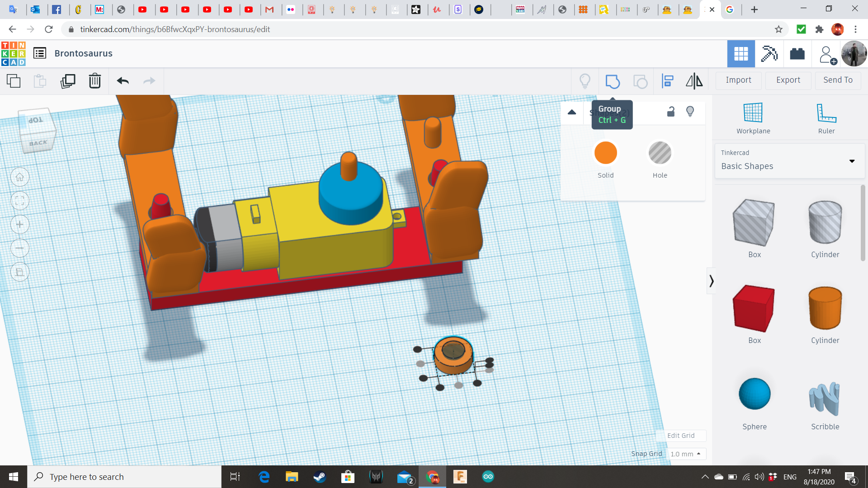Click the Home view icon
The image size is (868, 488).
[20, 177]
